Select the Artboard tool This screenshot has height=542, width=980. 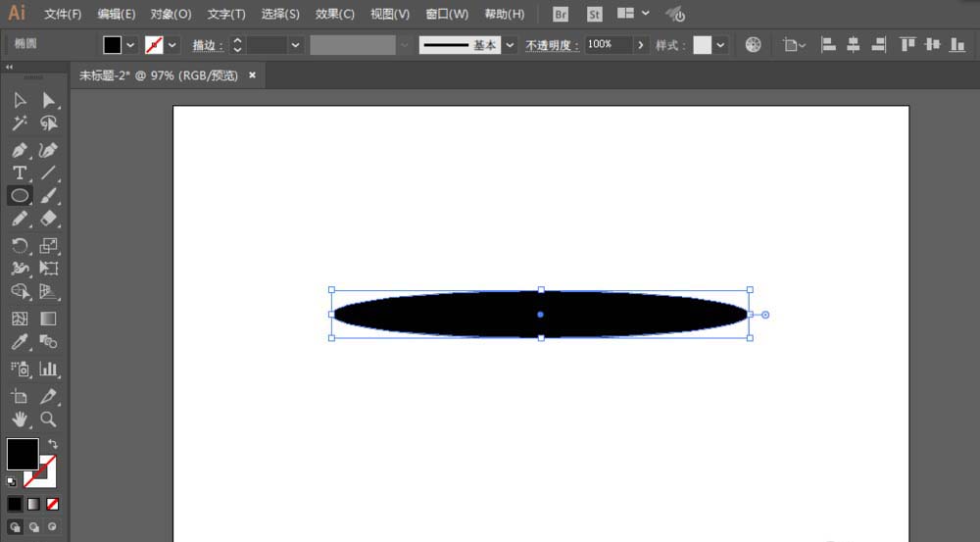coord(20,396)
